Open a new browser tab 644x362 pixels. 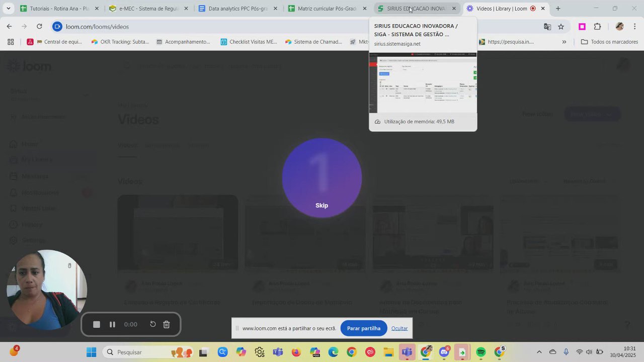(x=558, y=9)
